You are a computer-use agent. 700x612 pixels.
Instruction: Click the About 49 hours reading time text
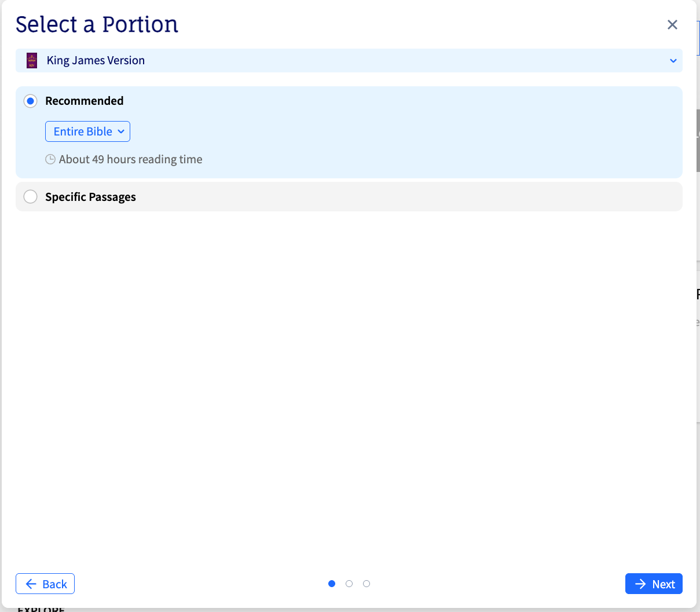click(131, 159)
